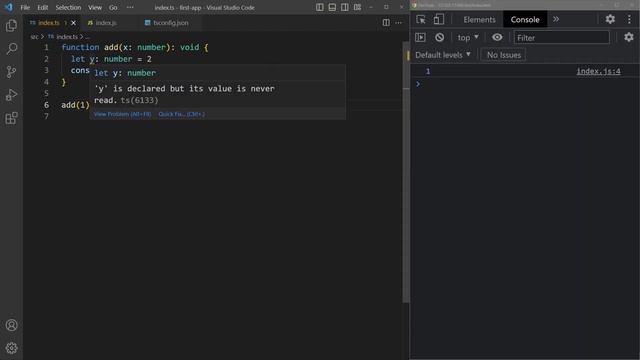Select the index.ts editor tab
This screenshot has width=640, height=360.
pyautogui.click(x=49, y=23)
